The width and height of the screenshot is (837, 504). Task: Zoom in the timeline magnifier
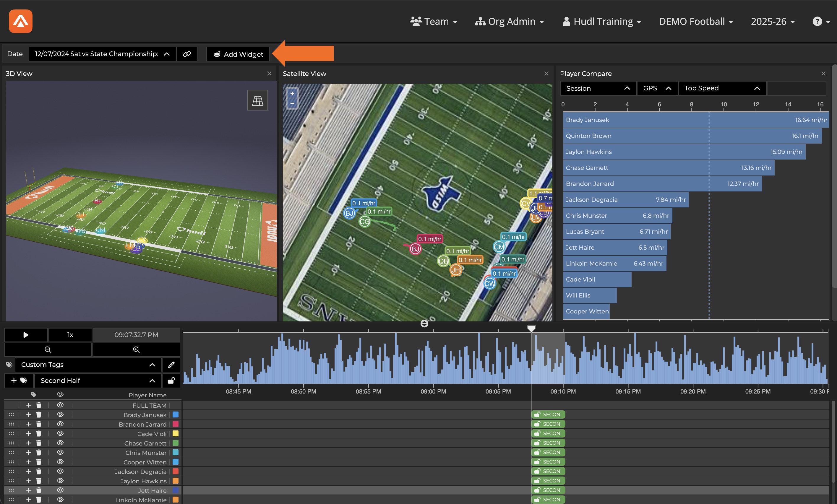136,349
